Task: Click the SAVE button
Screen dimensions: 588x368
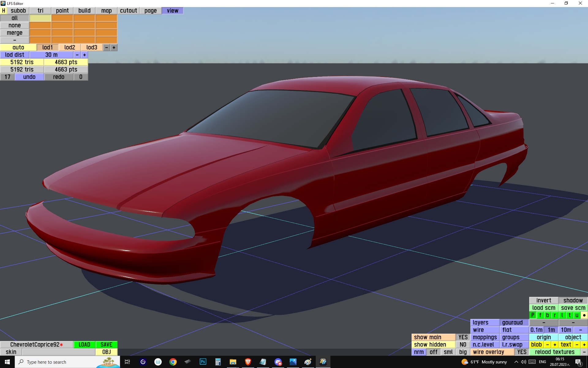Action: tap(106, 344)
